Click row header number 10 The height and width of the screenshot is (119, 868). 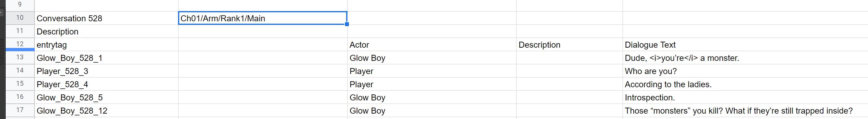[x=20, y=18]
